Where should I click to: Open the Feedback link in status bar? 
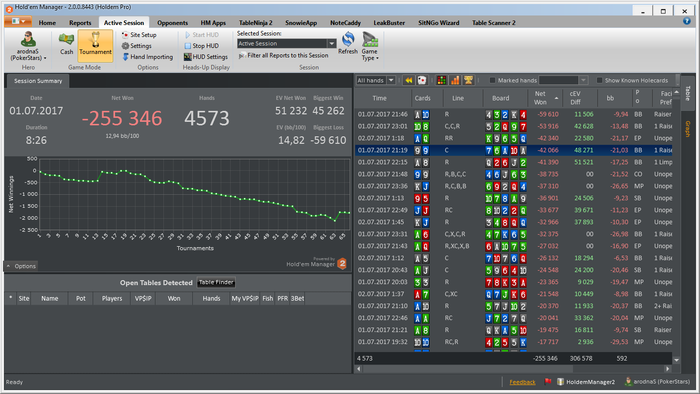tap(522, 382)
